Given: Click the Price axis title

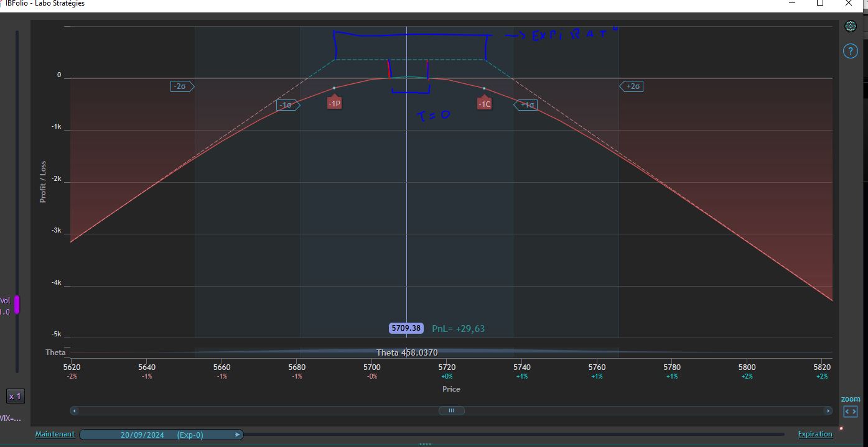Looking at the screenshot, I should click(x=451, y=389).
